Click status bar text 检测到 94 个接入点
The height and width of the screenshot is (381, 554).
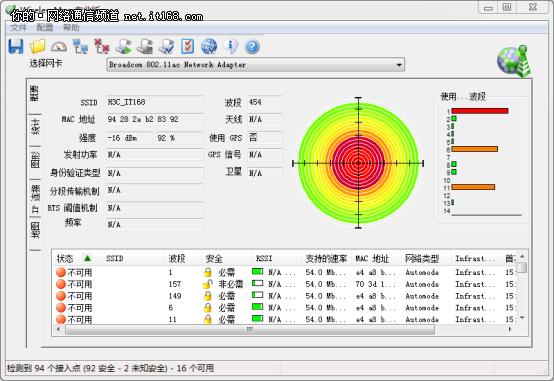(x=45, y=368)
